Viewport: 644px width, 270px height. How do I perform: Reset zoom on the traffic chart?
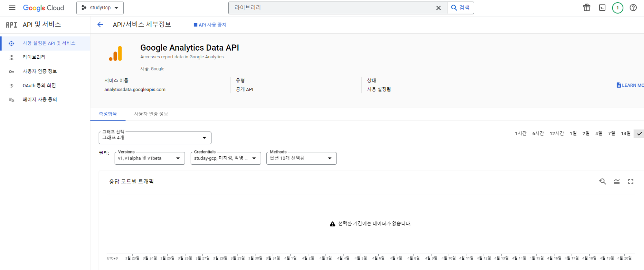tap(602, 182)
